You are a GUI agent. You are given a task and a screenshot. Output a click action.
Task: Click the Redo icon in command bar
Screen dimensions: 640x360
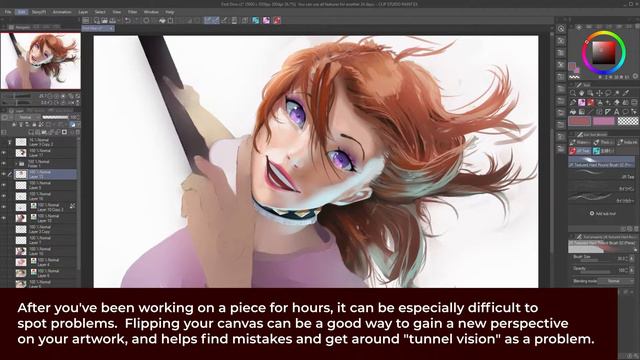click(136, 20)
